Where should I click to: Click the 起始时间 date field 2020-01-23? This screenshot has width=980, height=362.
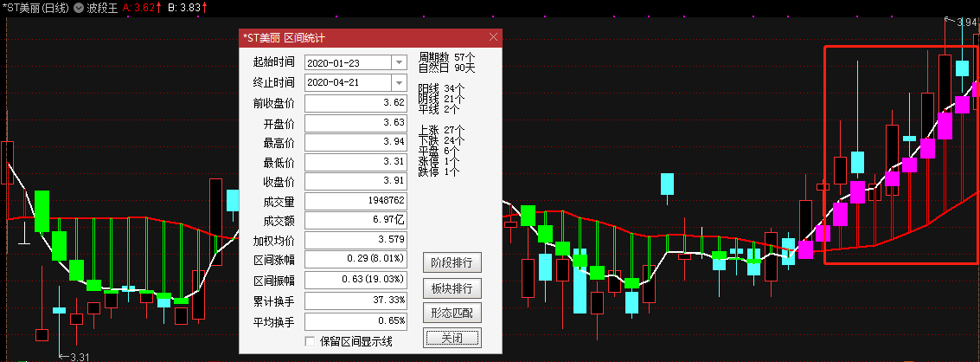(x=348, y=62)
